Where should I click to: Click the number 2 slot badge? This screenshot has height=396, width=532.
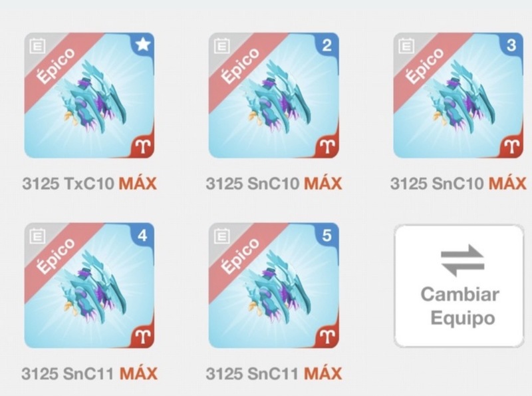click(327, 45)
